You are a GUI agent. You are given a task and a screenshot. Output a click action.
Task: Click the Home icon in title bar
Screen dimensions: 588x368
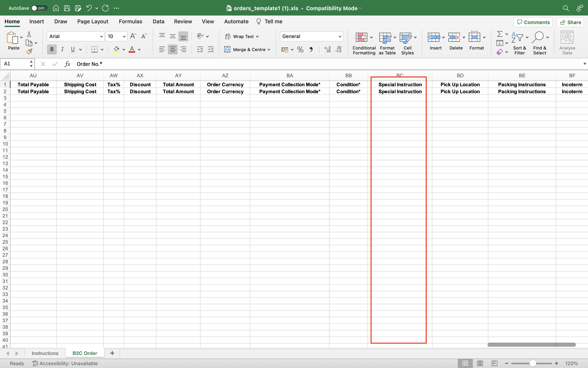click(x=56, y=8)
